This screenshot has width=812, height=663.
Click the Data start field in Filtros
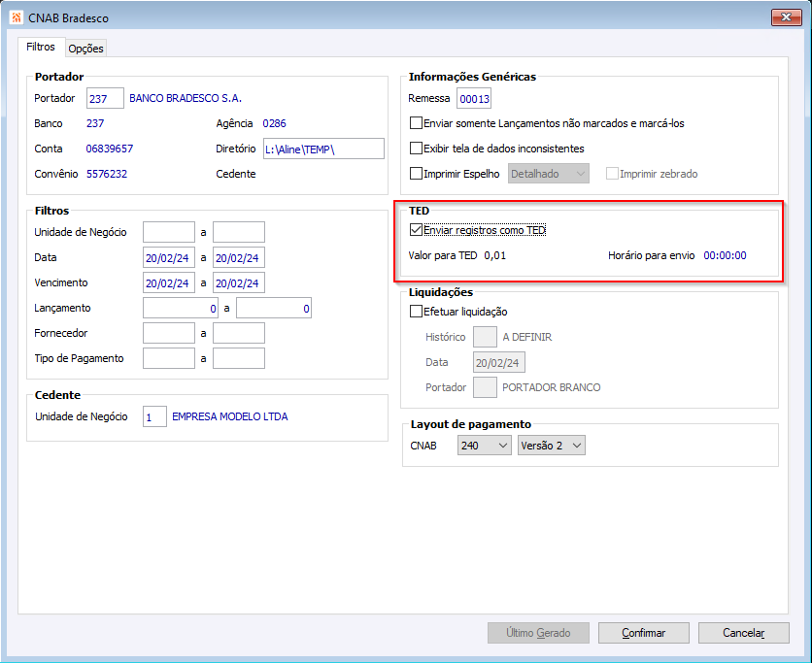coord(169,257)
